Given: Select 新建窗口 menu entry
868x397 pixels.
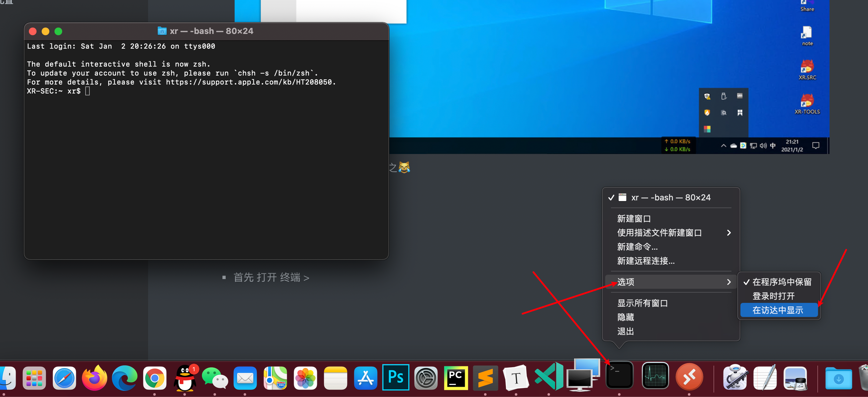Looking at the screenshot, I should pyautogui.click(x=671, y=219).
